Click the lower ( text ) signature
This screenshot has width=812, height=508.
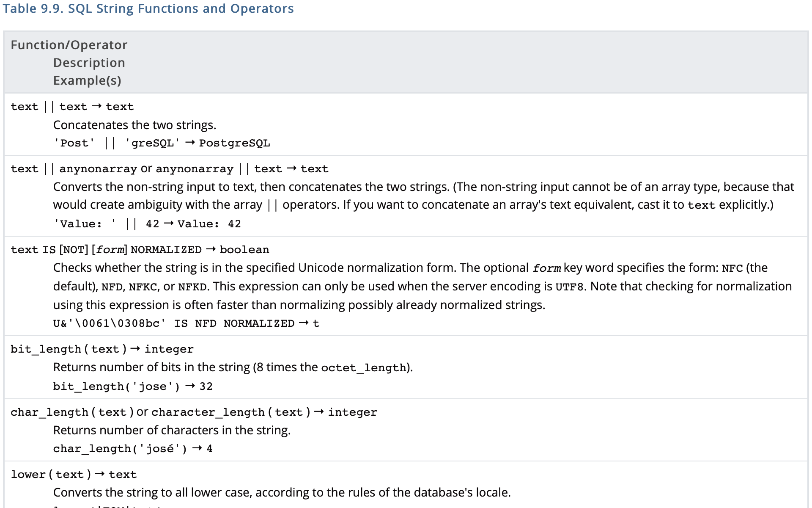pos(51,475)
